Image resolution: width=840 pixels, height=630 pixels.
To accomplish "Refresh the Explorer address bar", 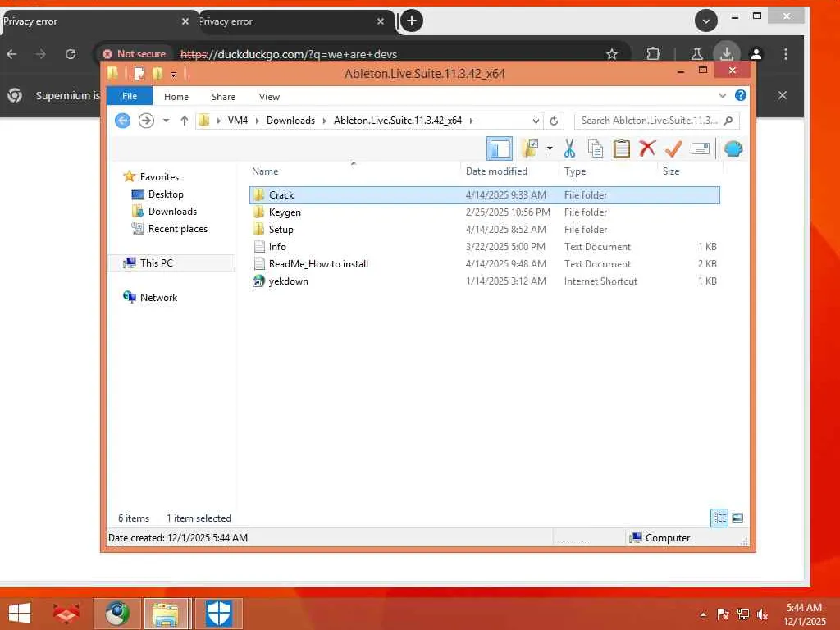I will click(554, 121).
